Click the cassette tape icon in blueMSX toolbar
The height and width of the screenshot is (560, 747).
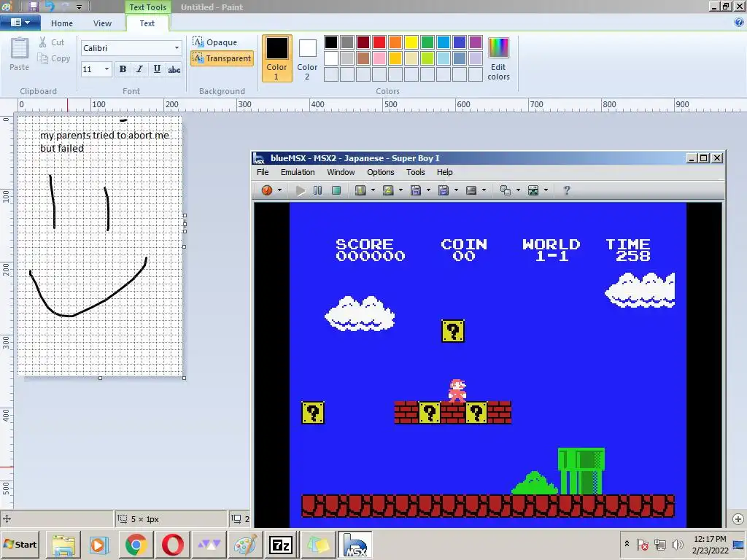tap(471, 190)
